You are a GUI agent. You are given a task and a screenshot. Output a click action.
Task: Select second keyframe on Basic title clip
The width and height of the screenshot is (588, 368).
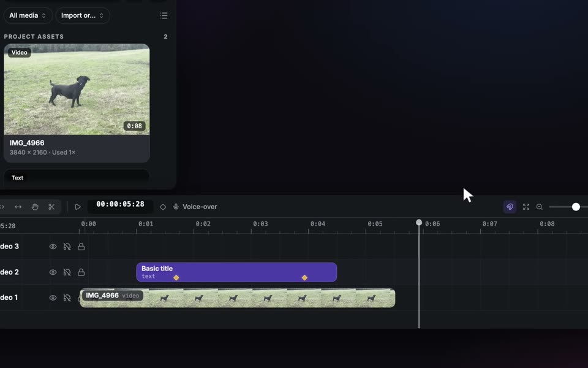click(304, 278)
